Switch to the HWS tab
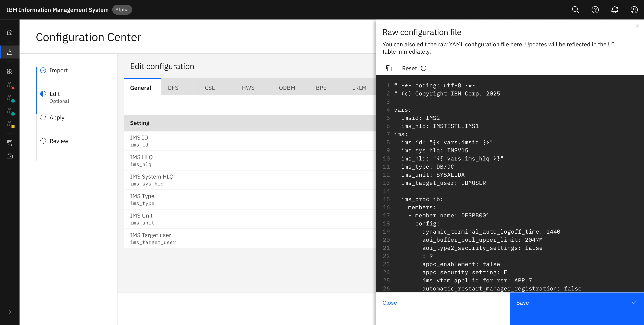This screenshot has width=644, height=325. coord(254,87)
